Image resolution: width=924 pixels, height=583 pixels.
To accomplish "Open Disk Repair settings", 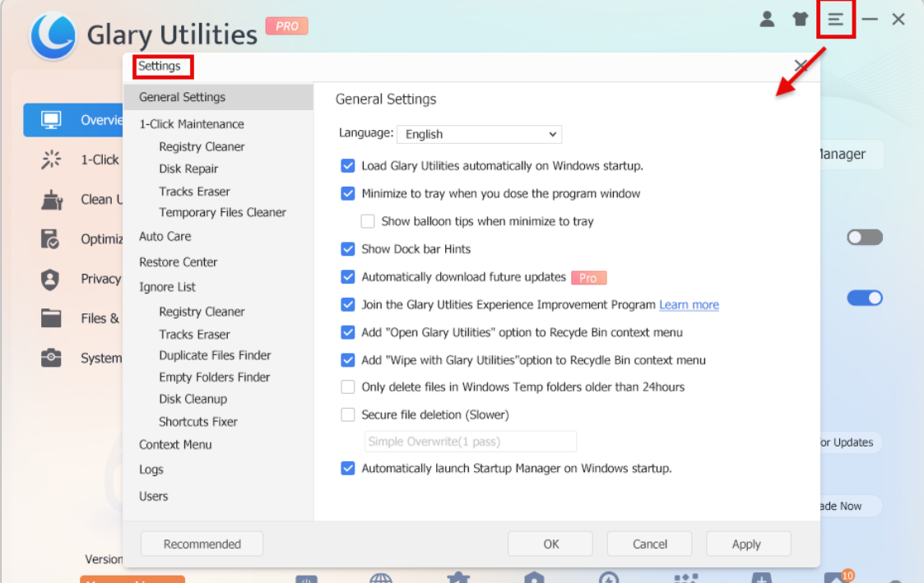I will 188,169.
